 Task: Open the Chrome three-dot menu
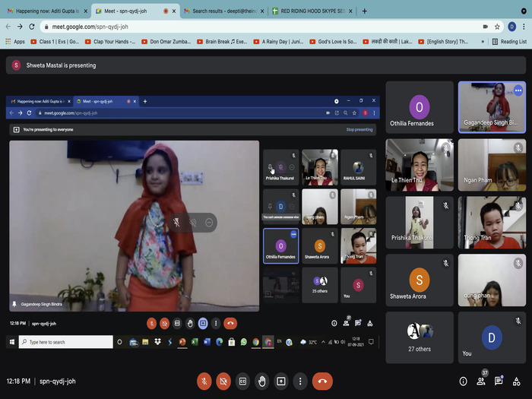pos(524,27)
